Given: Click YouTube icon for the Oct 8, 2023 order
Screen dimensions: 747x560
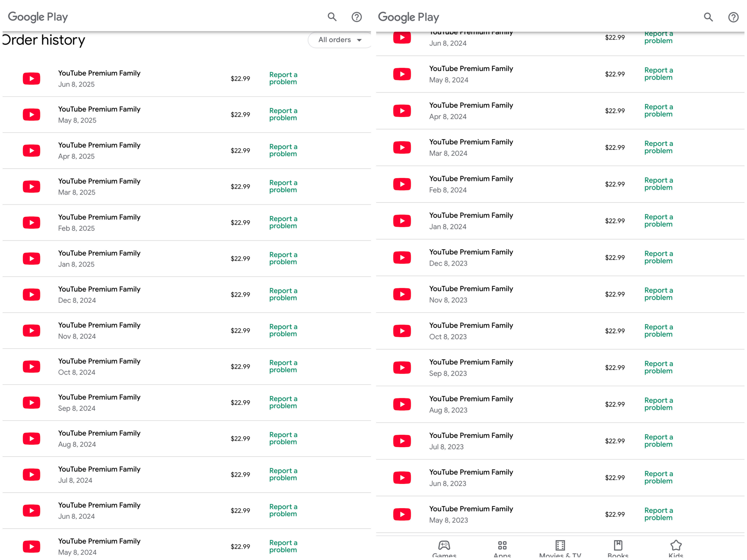Looking at the screenshot, I should [402, 331].
